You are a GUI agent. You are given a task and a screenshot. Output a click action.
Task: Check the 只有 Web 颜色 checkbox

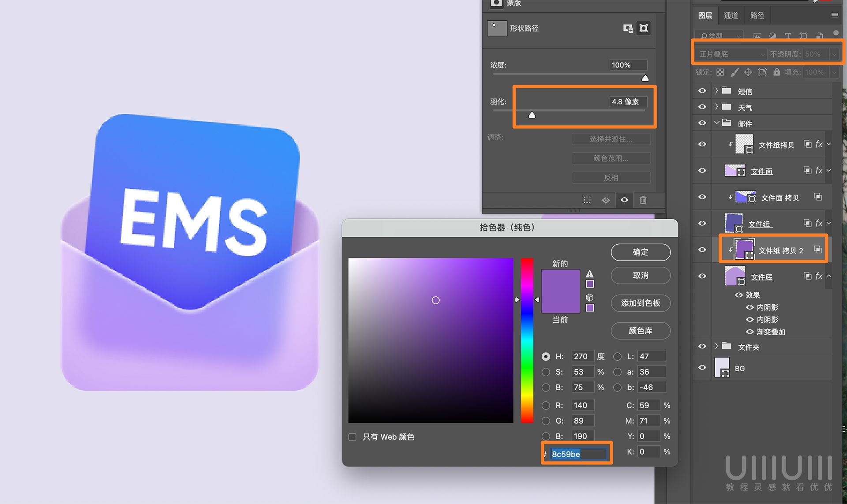click(352, 437)
